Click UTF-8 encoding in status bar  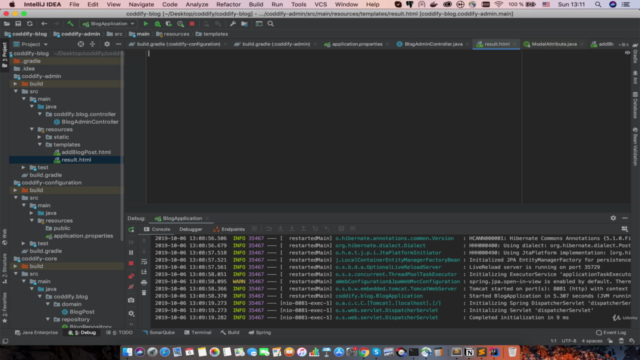click(x=569, y=341)
